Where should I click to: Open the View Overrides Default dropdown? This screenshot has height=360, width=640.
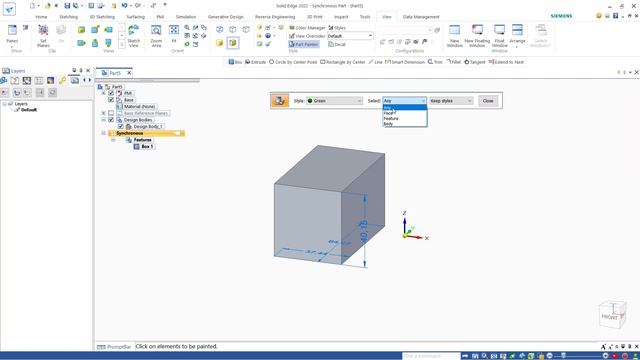point(350,36)
